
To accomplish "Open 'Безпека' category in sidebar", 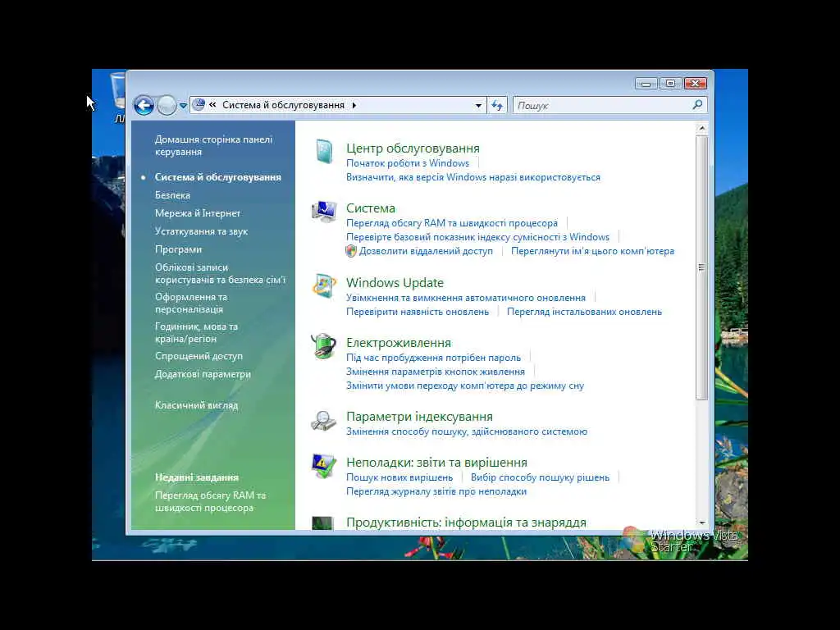I will [172, 195].
